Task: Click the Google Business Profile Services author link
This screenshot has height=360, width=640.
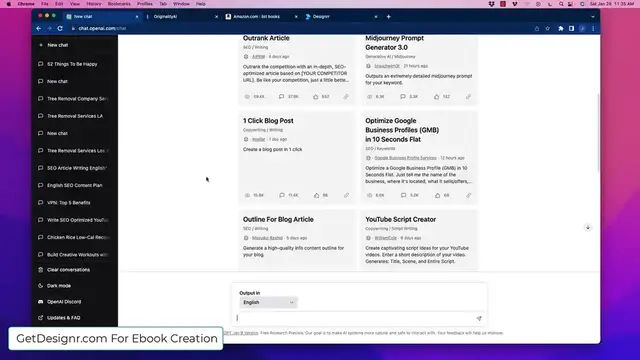Action: (405, 158)
